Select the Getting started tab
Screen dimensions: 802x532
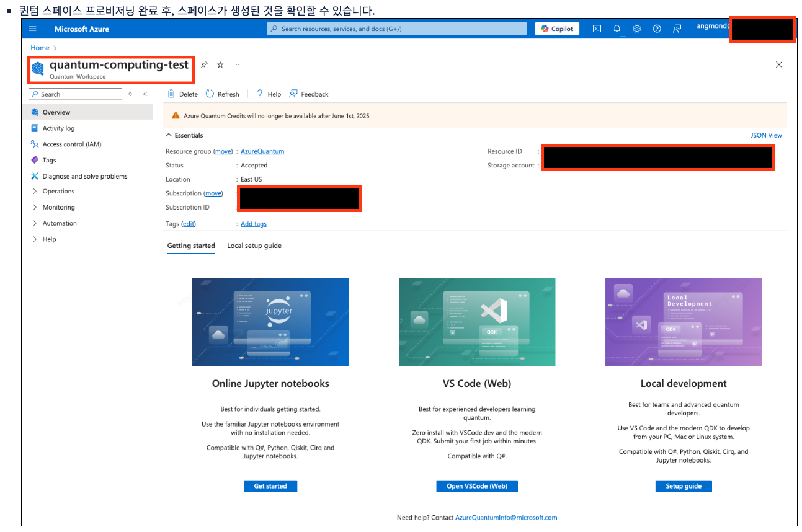(191, 246)
